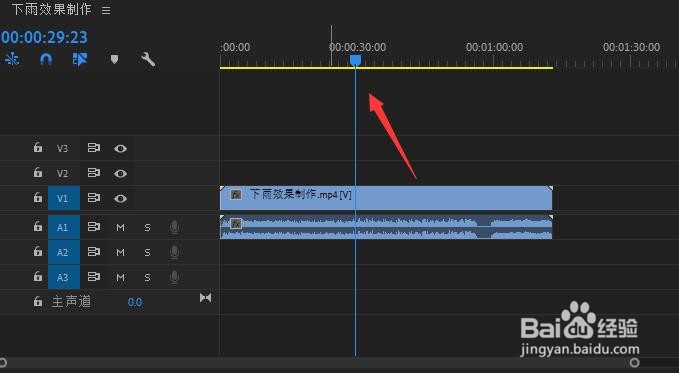Solo track A1 with S button
679x373 pixels.
(147, 227)
